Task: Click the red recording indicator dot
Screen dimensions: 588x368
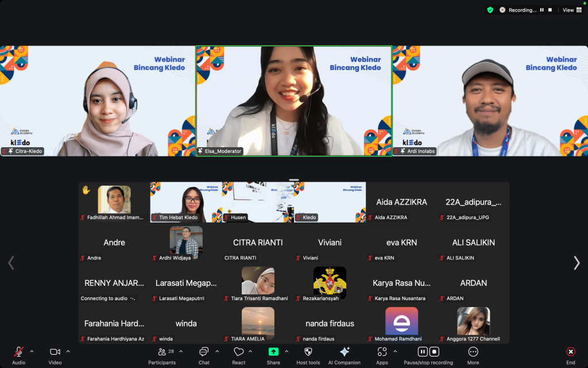Action: click(502, 10)
